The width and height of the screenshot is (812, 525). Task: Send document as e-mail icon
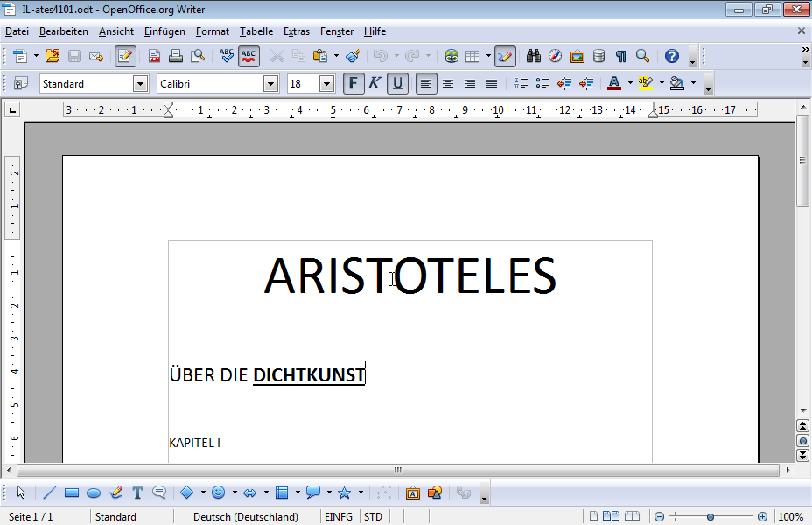click(x=96, y=56)
